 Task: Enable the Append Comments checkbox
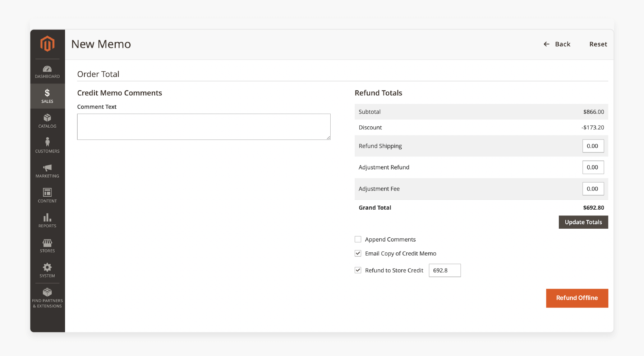click(x=358, y=239)
